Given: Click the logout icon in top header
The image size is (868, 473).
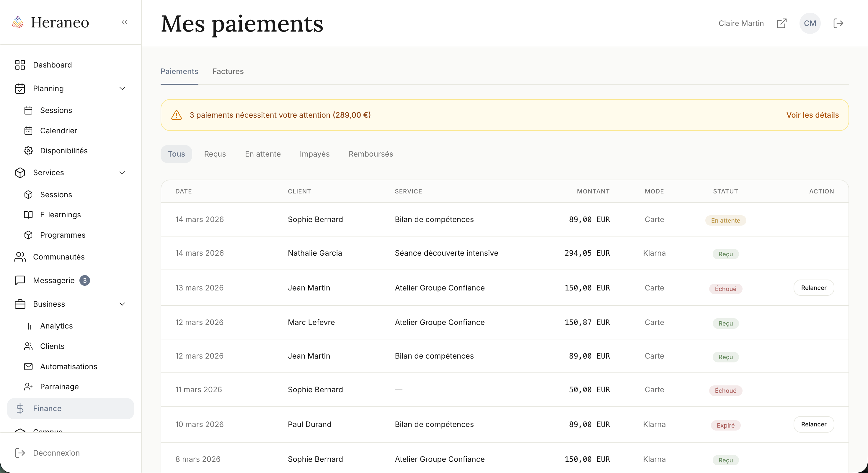Looking at the screenshot, I should point(838,23).
